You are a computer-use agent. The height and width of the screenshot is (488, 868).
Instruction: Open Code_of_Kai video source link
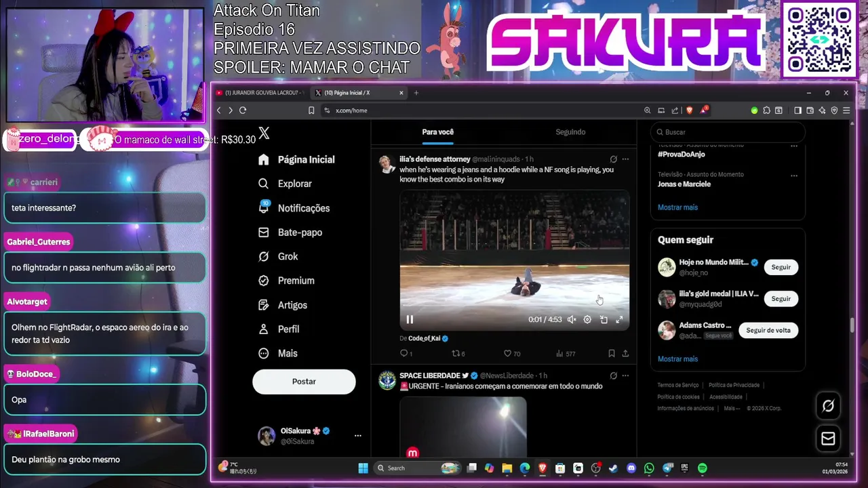pos(424,338)
